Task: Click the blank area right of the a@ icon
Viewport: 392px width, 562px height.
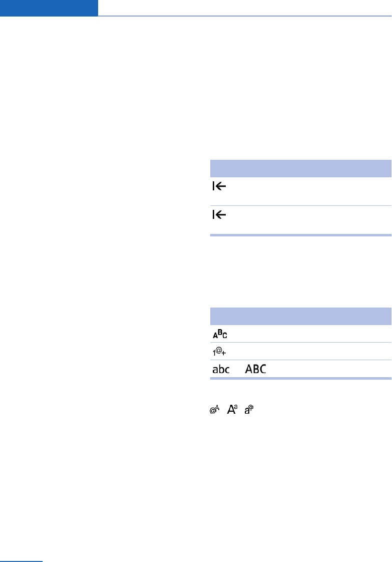Action: (x=320, y=410)
